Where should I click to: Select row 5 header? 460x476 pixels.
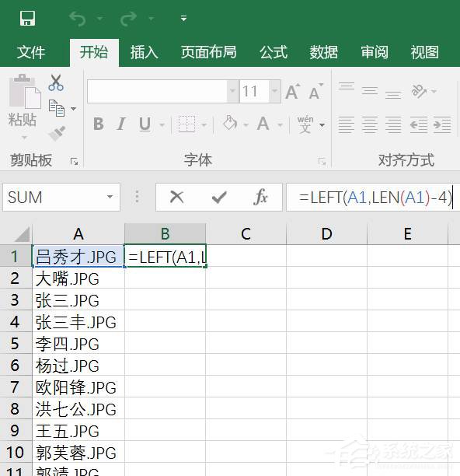pos(16,343)
